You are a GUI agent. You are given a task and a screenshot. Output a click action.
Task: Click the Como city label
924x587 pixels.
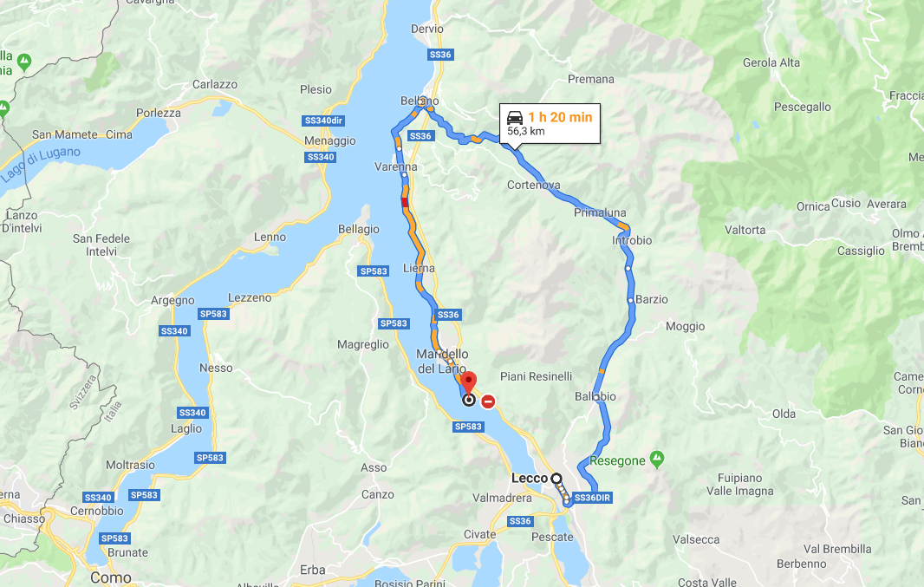coord(111,577)
